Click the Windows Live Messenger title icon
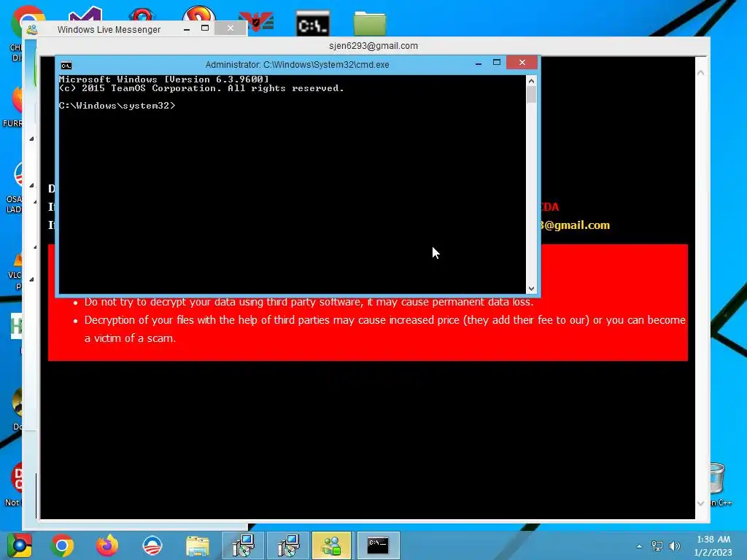Viewport: 747px width, 560px height. coord(32,29)
